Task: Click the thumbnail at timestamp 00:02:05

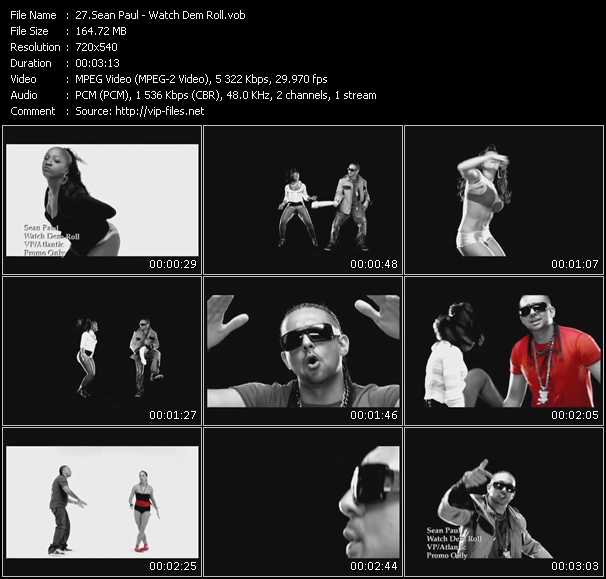Action: 504,351
